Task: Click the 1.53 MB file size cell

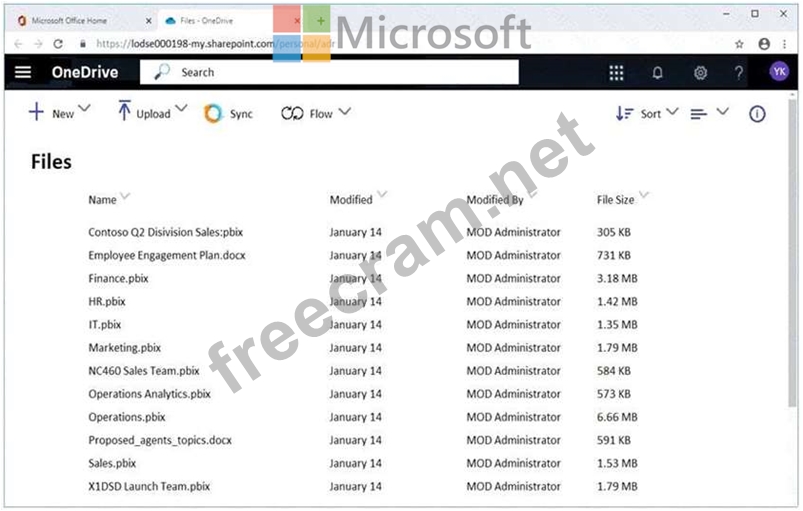Action: [617, 463]
